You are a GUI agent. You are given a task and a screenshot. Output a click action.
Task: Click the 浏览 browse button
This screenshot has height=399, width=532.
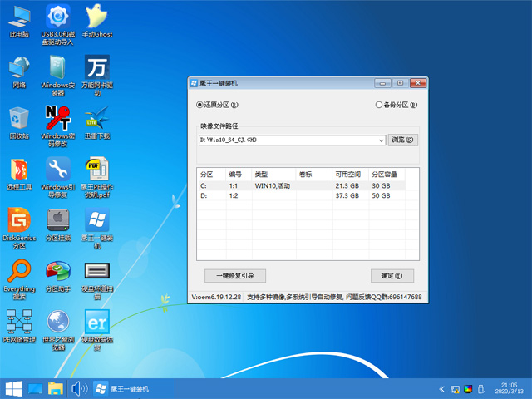[x=403, y=140]
